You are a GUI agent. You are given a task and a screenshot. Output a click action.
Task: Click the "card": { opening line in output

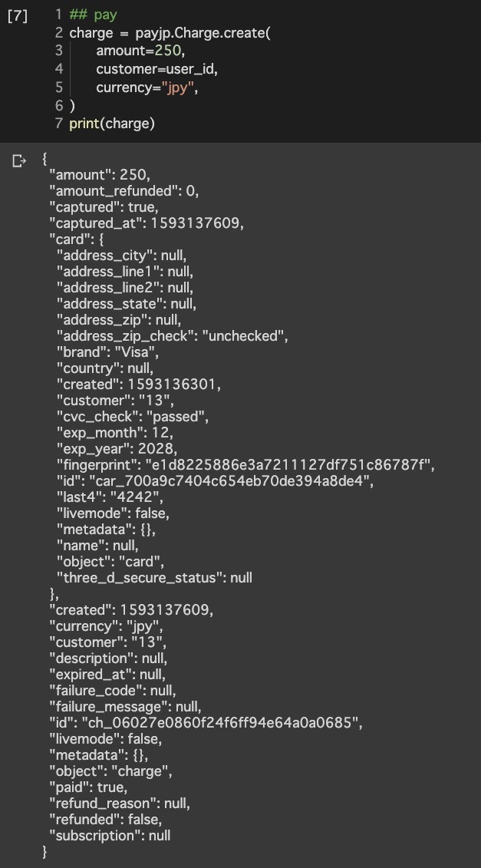[77, 239]
